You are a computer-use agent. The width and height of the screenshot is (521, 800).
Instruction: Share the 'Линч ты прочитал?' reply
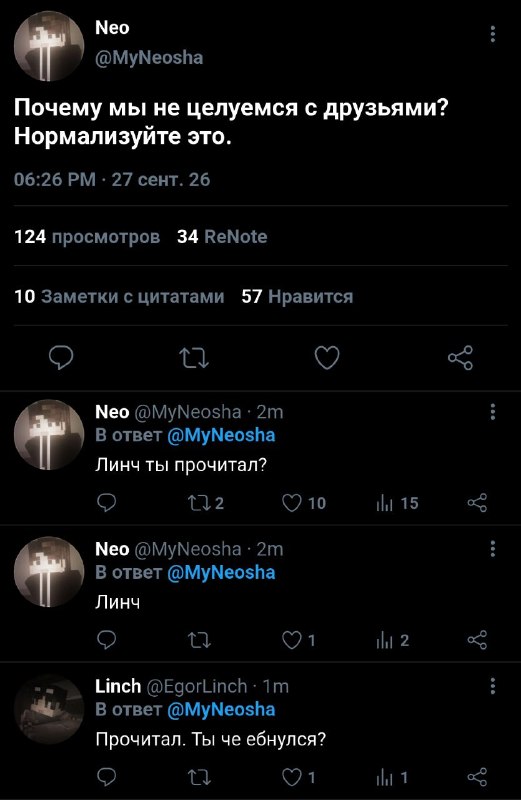click(477, 503)
